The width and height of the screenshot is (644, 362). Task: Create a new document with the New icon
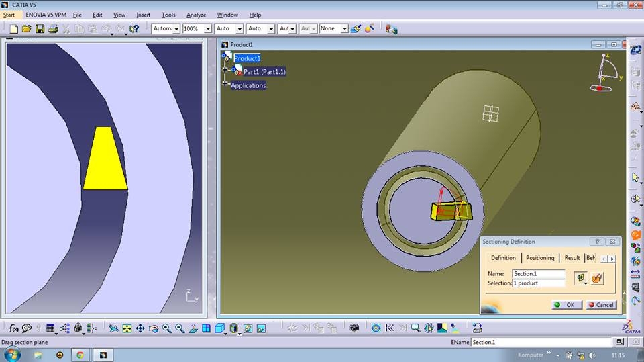[14, 29]
